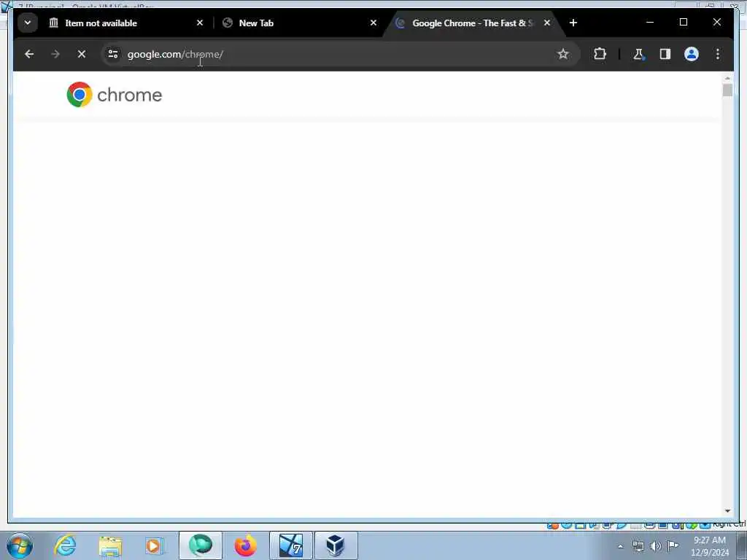Open the Windows 7 VM taskbar button
Image resolution: width=747 pixels, height=560 pixels.
pyautogui.click(x=291, y=545)
